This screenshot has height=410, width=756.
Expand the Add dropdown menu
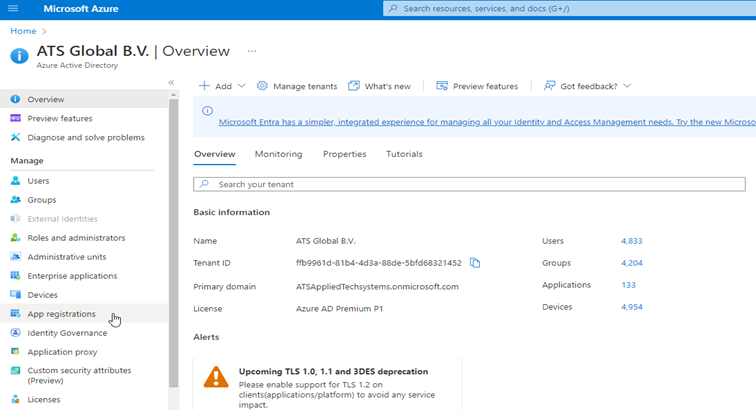tap(221, 86)
